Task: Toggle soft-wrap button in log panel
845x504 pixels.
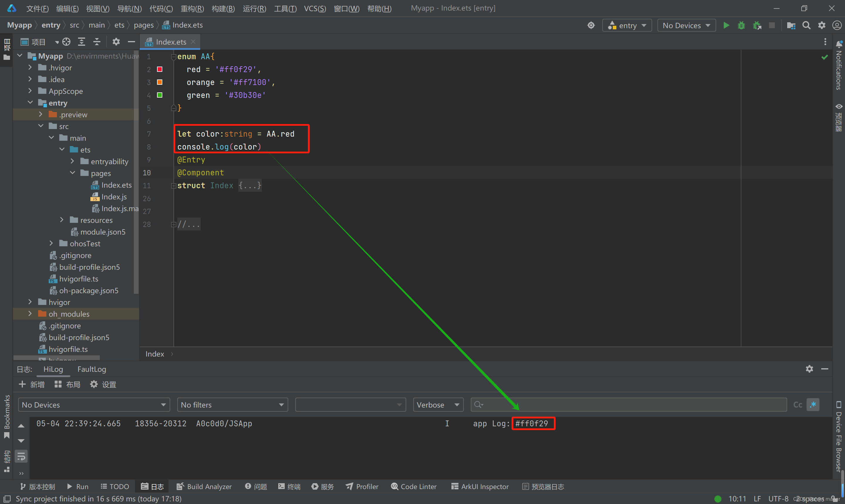Action: point(21,457)
